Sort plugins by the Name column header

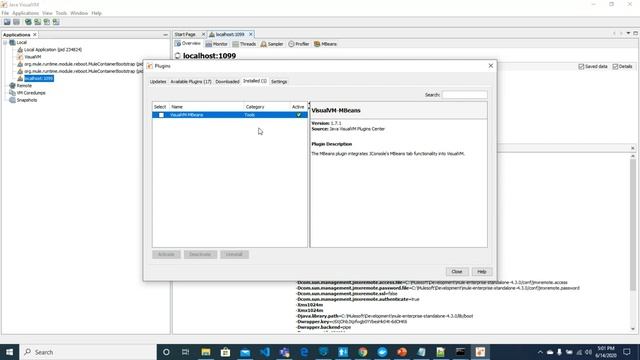click(x=206, y=107)
